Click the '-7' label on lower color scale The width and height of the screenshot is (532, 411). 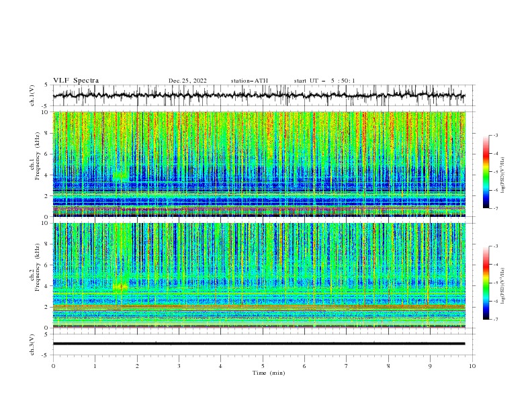(x=495, y=319)
